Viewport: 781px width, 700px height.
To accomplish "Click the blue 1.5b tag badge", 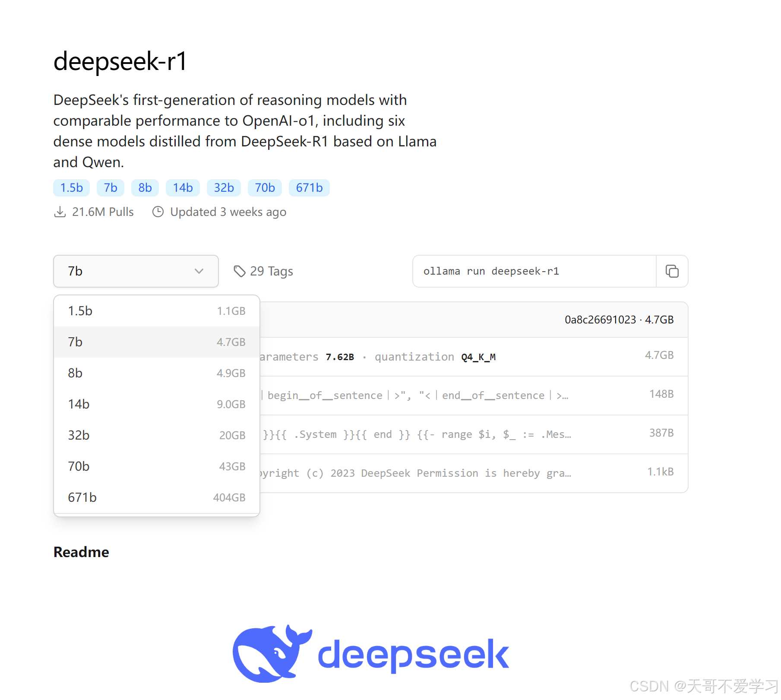I will coord(72,188).
